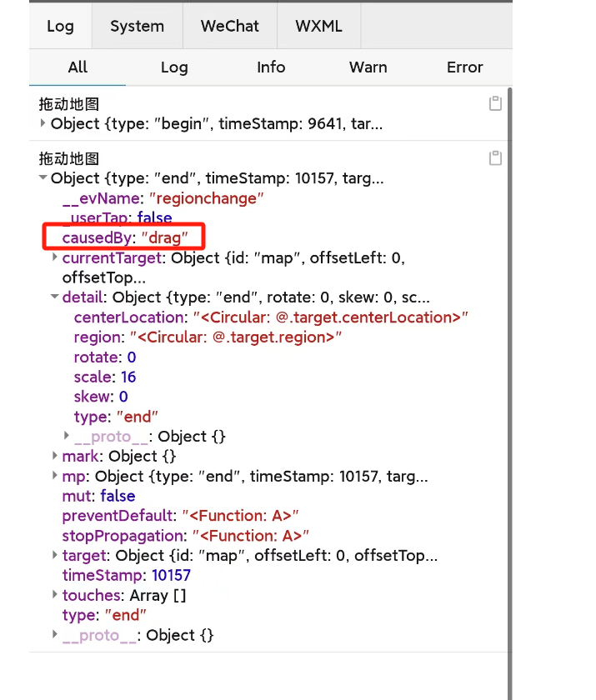Expand the last __proto__ object
This screenshot has width=596, height=700.
coord(54,634)
